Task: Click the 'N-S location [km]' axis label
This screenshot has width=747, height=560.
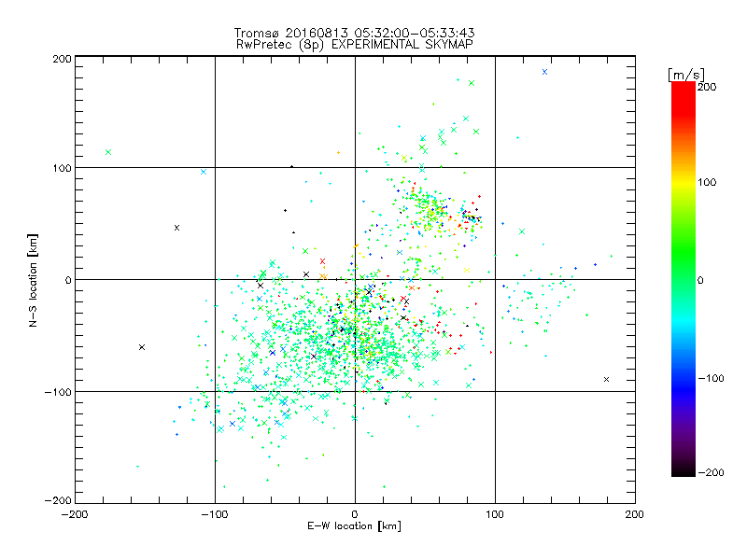Action: (x=33, y=280)
